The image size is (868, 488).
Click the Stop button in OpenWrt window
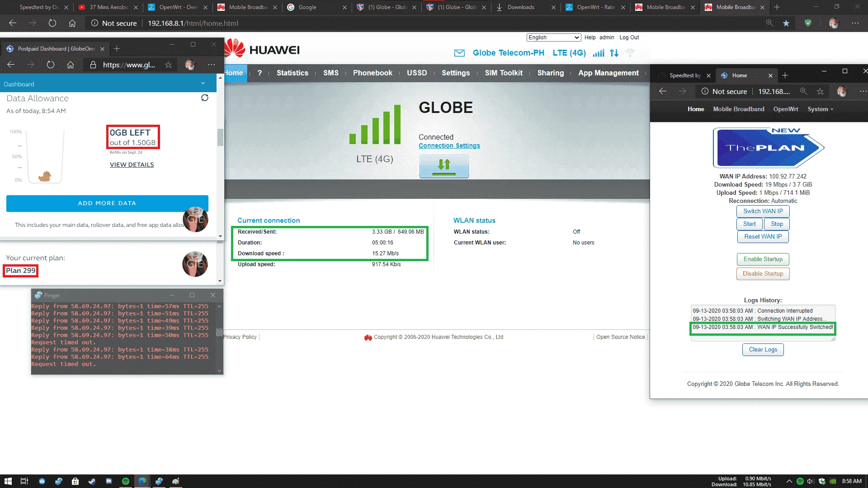tap(777, 224)
